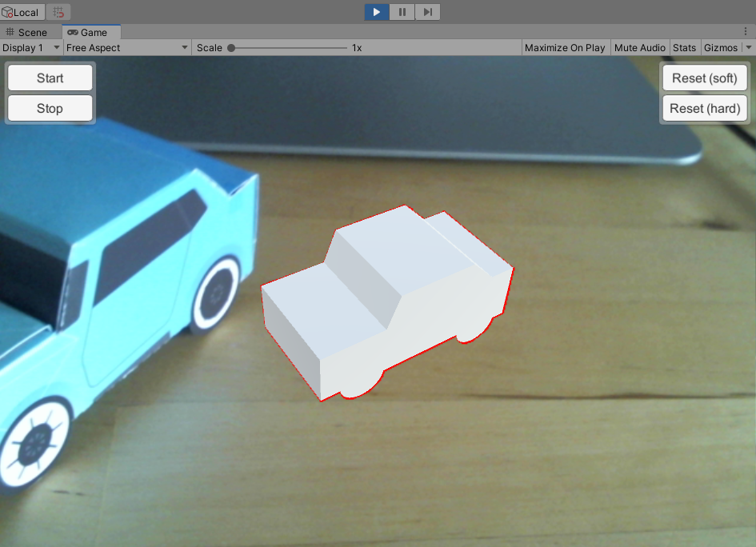Open the Game panel three-dot options menu
The width and height of the screenshot is (756, 547).
coord(746,32)
